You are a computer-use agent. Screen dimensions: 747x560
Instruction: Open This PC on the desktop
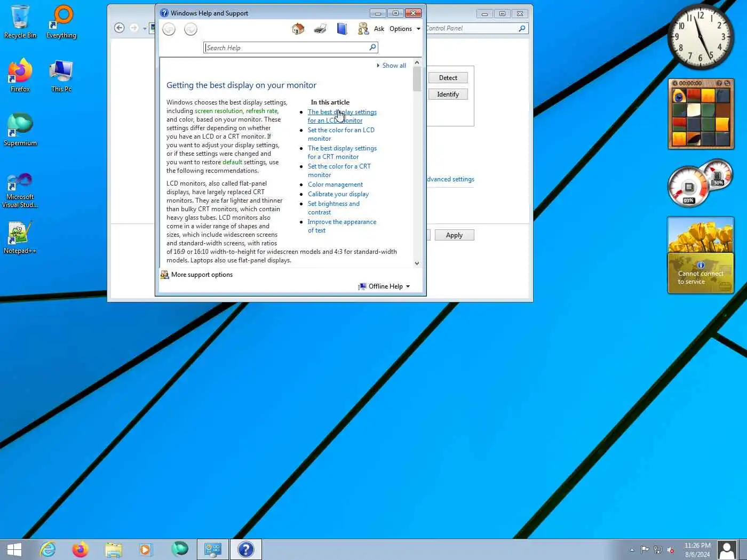pyautogui.click(x=61, y=75)
